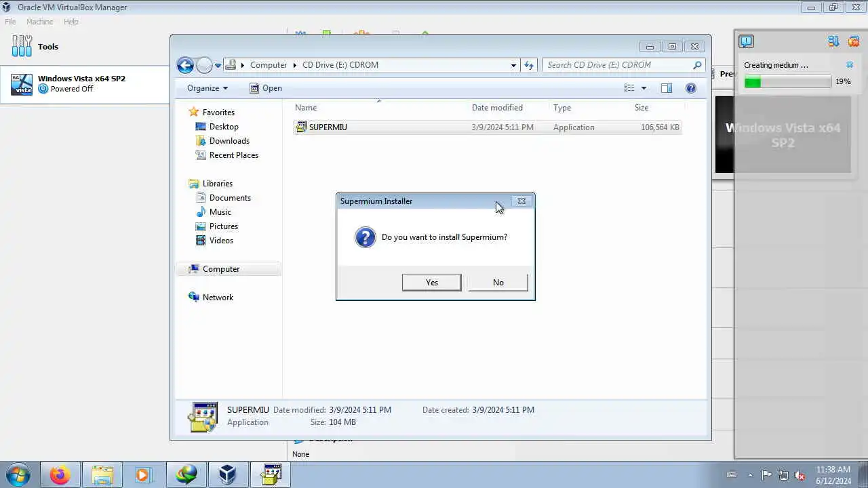The height and width of the screenshot is (488, 868).
Task: Open the Documents library
Action: (x=230, y=198)
